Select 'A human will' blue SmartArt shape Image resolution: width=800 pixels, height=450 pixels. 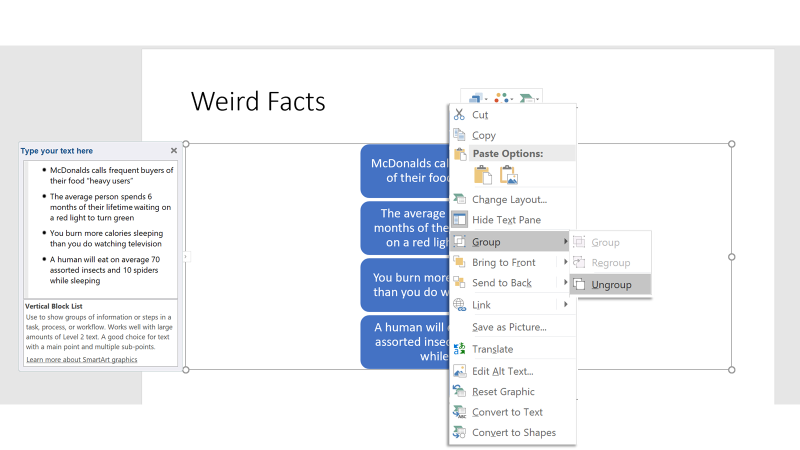tap(404, 342)
